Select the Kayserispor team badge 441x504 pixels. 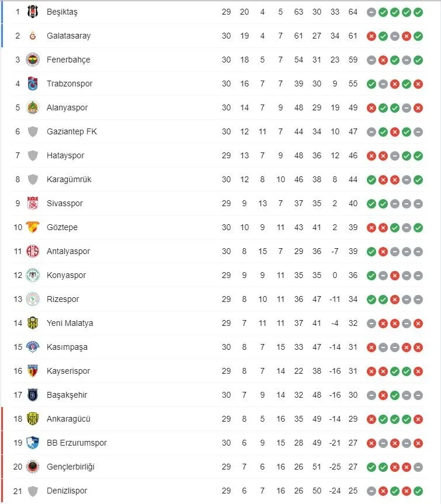click(x=33, y=371)
